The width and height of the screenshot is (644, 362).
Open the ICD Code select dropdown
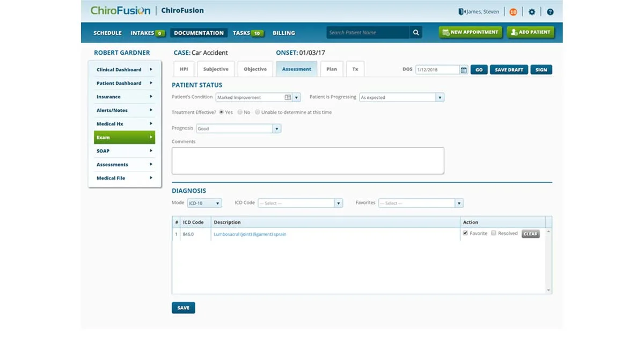[338, 203]
